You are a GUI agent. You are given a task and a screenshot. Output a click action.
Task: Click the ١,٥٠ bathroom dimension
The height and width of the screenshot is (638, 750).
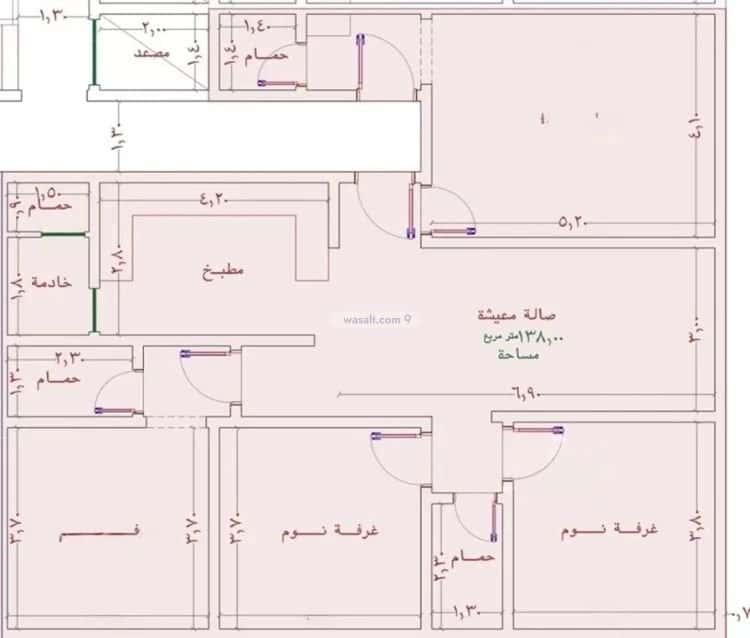[49, 193]
